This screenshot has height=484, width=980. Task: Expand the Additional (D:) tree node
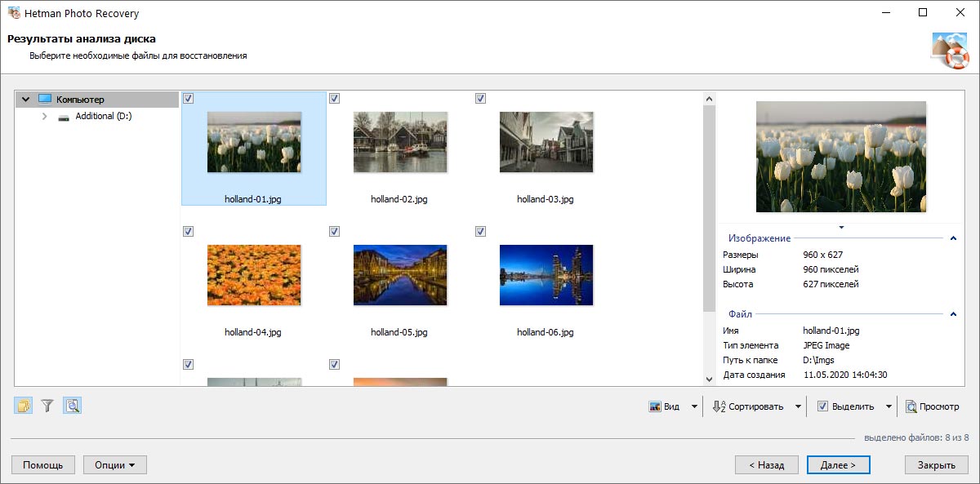click(x=45, y=117)
